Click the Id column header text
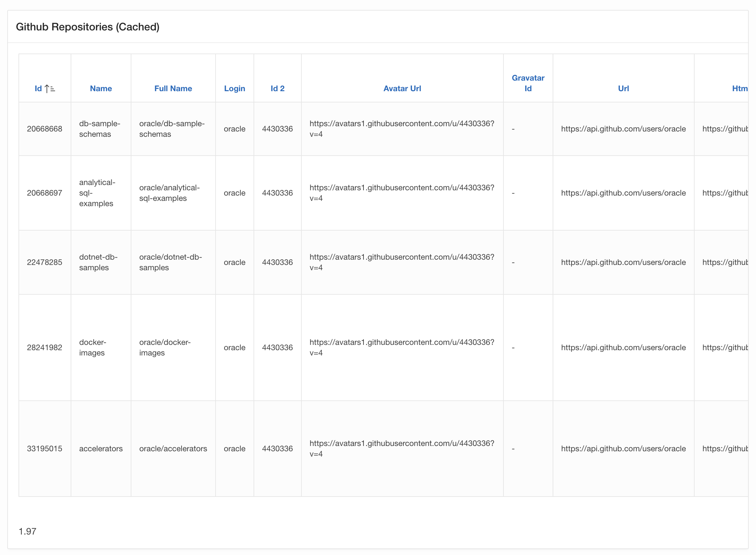The height and width of the screenshot is (555, 756). pyautogui.click(x=38, y=88)
